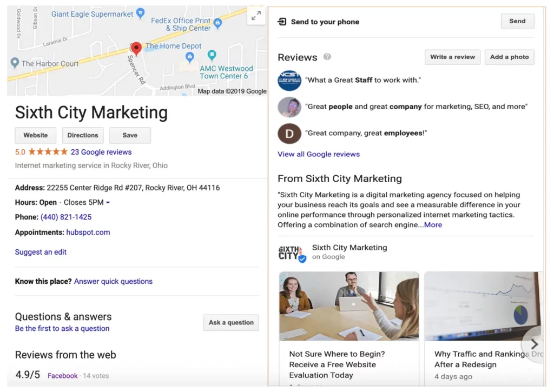Show next posts with right arrow
554x392 pixels.
tap(534, 344)
